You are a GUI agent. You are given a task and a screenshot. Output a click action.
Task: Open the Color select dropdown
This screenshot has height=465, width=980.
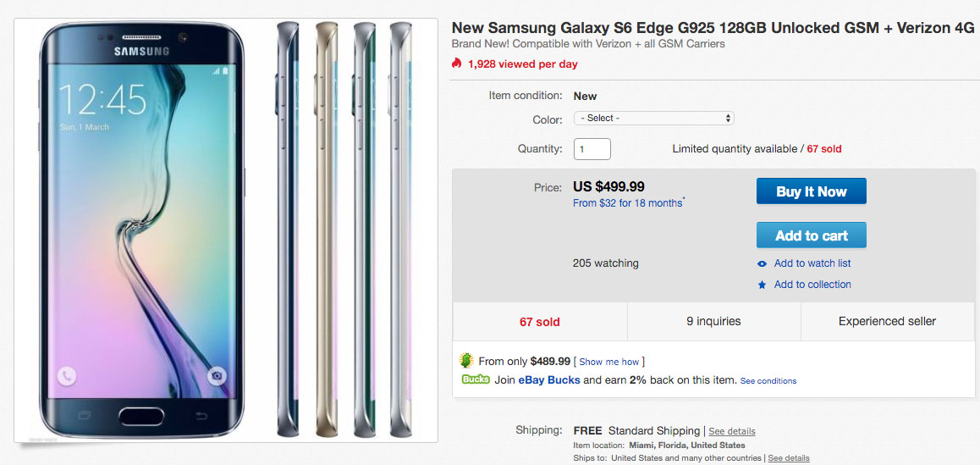pyautogui.click(x=653, y=119)
